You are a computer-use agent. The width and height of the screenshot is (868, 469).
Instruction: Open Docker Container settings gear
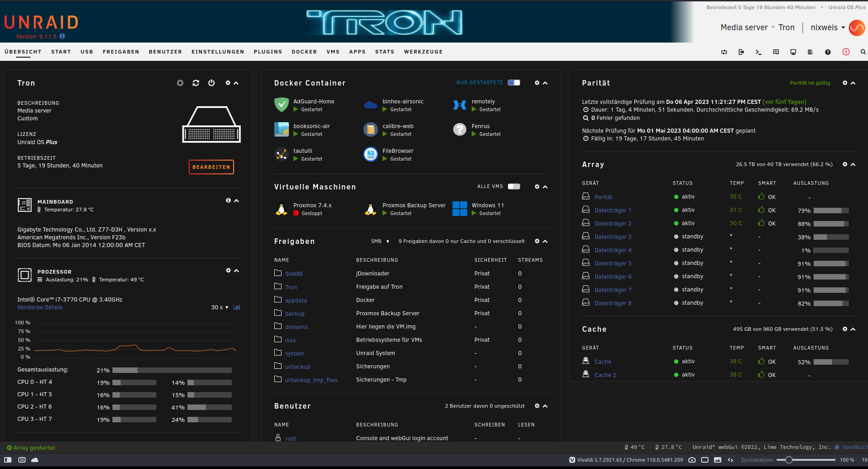pos(537,83)
